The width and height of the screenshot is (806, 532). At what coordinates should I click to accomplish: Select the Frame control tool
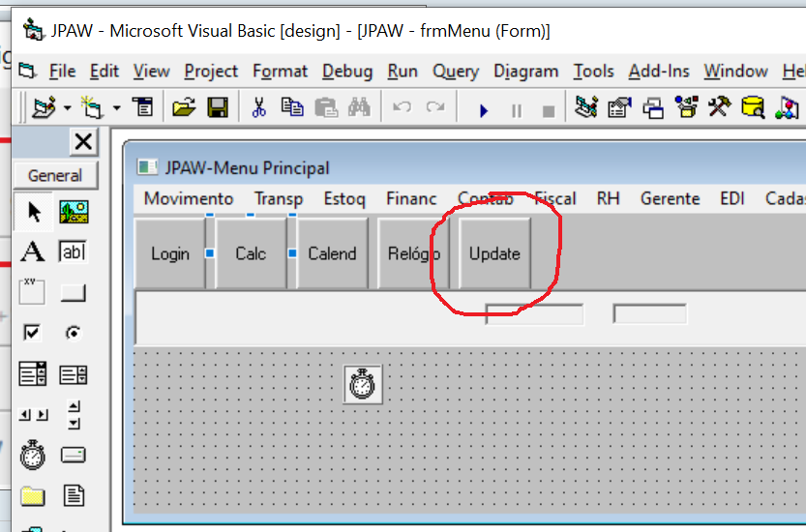click(x=32, y=292)
